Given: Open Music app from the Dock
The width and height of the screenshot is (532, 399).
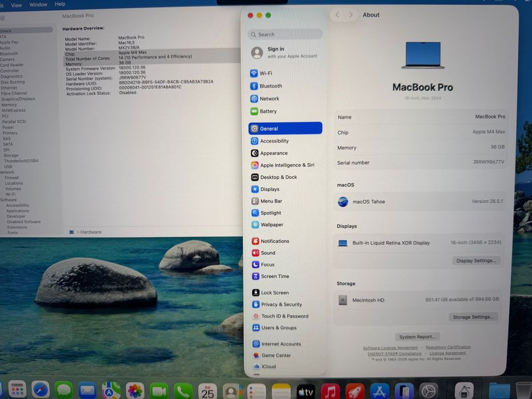Looking at the screenshot, I should coord(330,392).
